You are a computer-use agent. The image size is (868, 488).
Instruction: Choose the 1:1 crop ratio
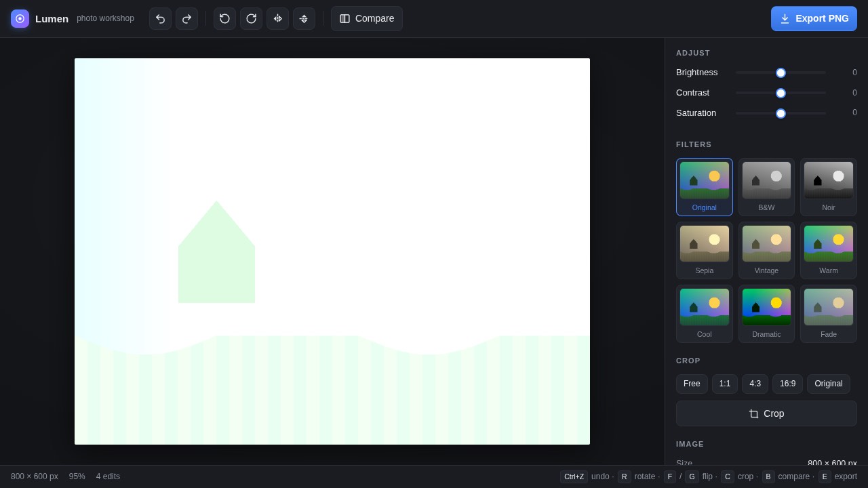tap(725, 384)
